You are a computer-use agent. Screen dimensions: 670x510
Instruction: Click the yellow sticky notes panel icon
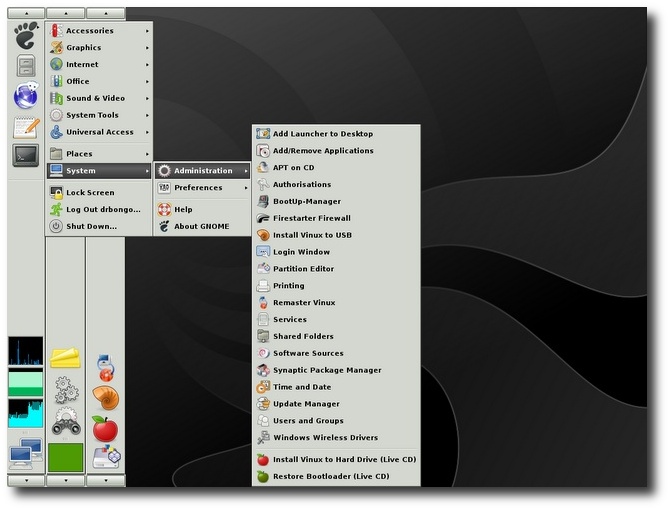(65, 358)
